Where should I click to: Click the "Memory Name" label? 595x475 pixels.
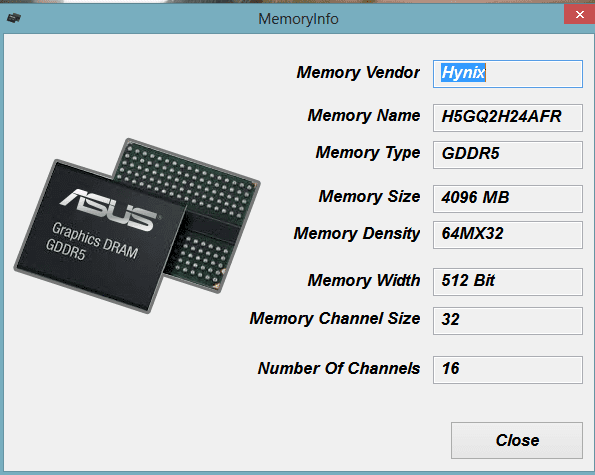[364, 116]
